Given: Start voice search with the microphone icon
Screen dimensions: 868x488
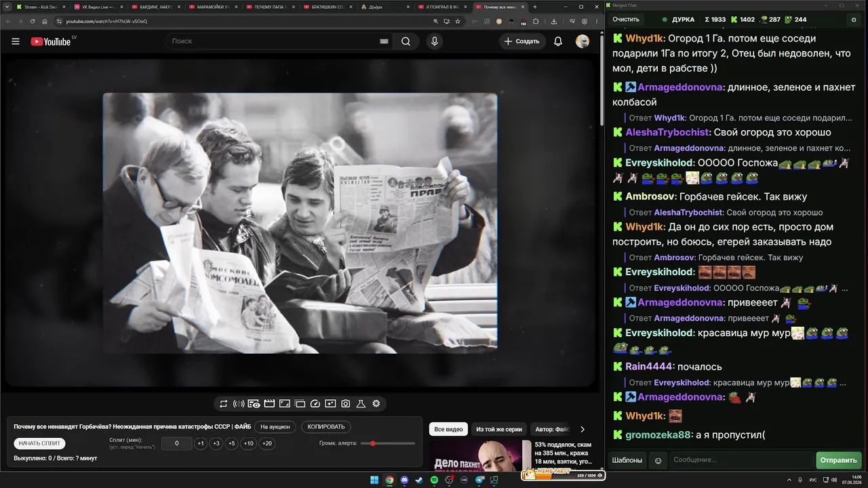Looking at the screenshot, I should coord(435,41).
